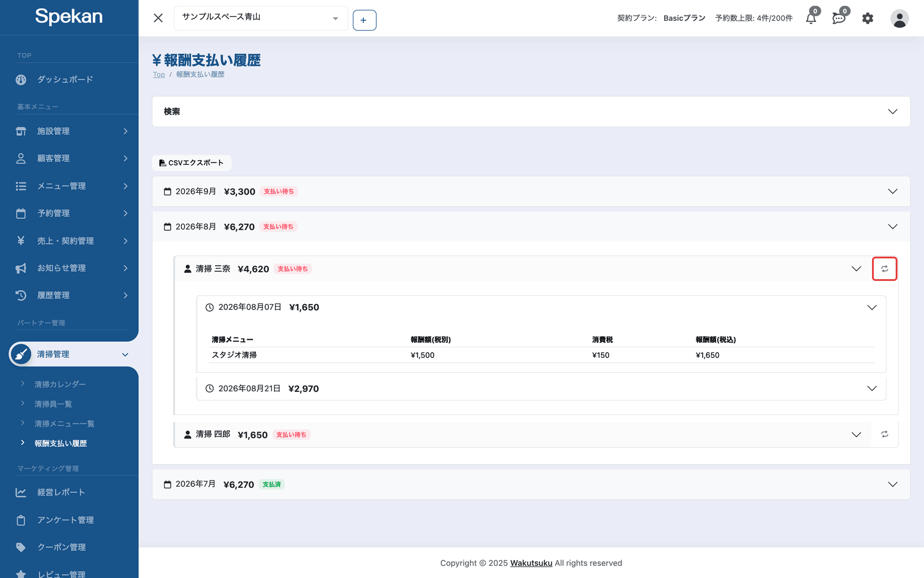924x578 pixels.
Task: Click the お知らせ管理 megaphone icon
Action: point(21,268)
